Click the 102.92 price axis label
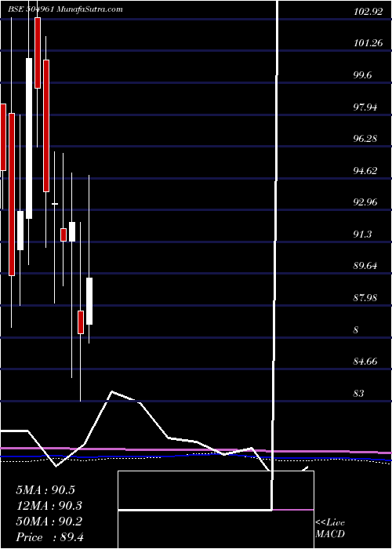The width and height of the screenshot is (392, 549). [x=368, y=12]
